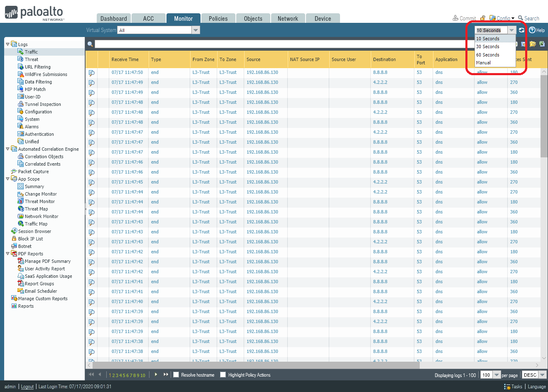Open the Block IP List lock icon

(x=14, y=239)
